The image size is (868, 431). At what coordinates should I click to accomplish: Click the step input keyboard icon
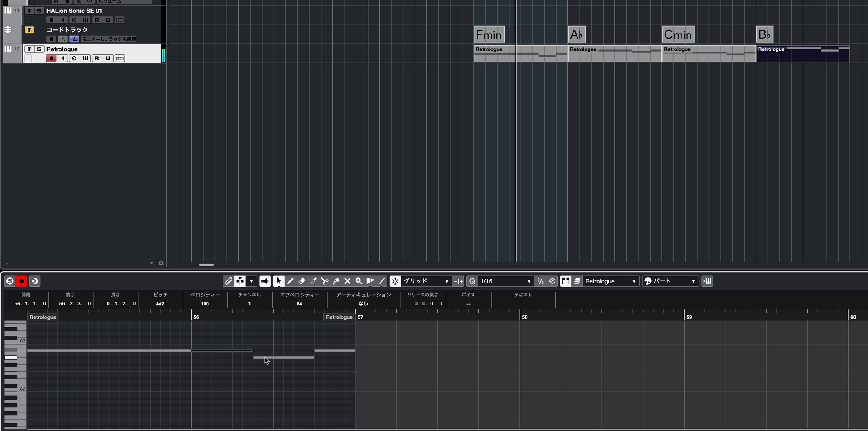707,281
